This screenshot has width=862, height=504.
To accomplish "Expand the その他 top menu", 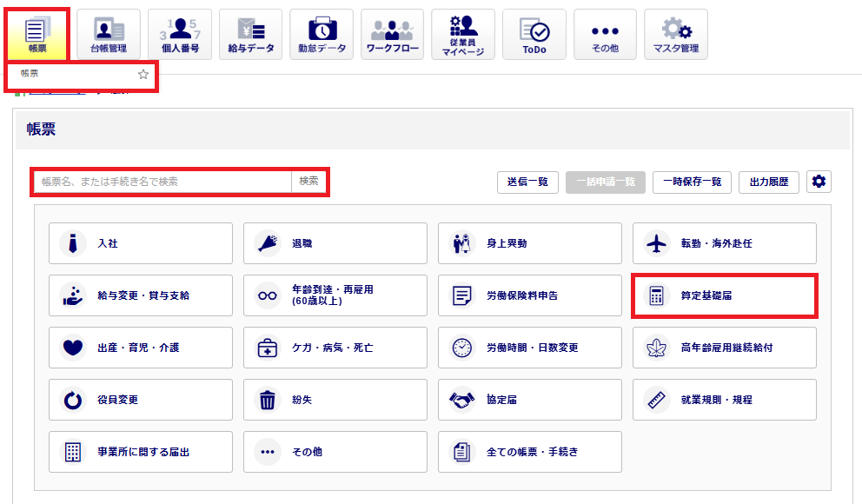I will (604, 35).
